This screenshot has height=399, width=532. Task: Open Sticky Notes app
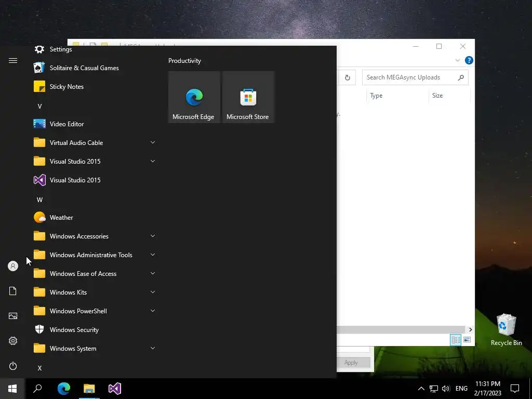94,87
